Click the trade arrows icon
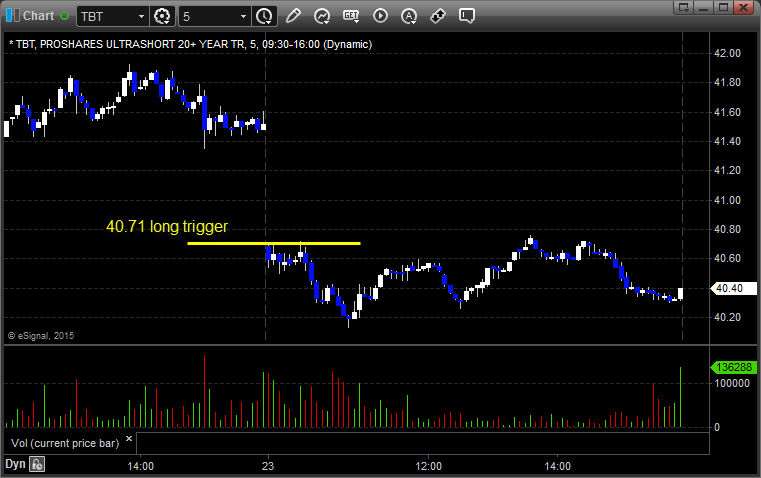The height and width of the screenshot is (478, 761). [x=438, y=16]
